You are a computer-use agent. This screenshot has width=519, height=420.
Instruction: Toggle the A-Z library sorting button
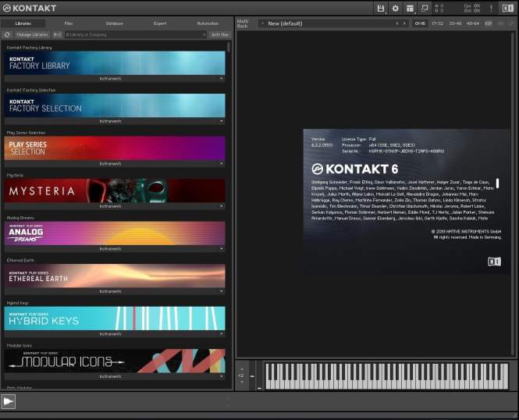[58, 35]
